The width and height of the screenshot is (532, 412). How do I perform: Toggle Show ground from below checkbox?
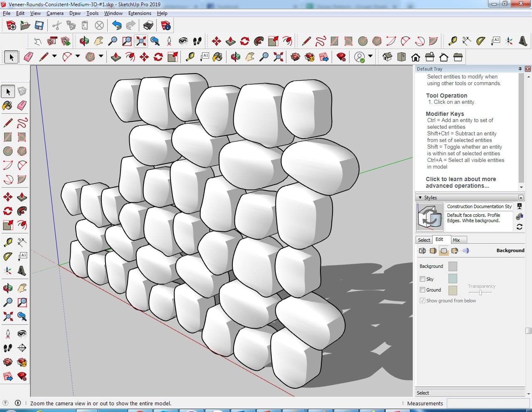422,301
